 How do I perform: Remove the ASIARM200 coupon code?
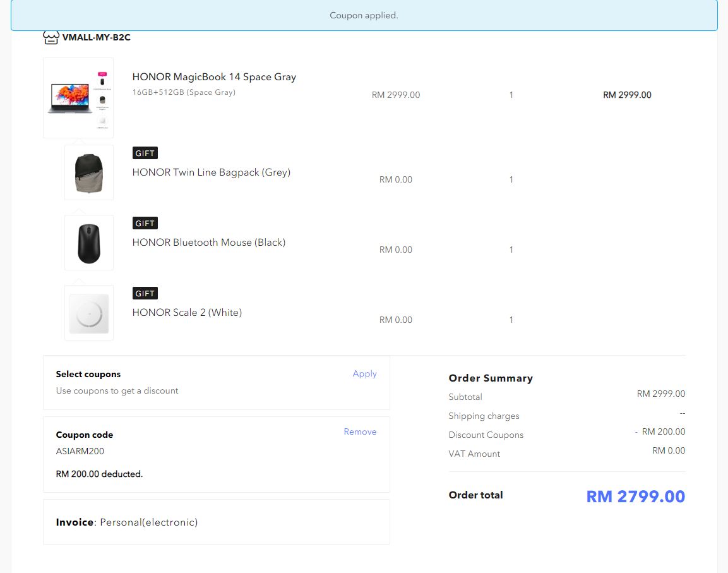tap(360, 432)
